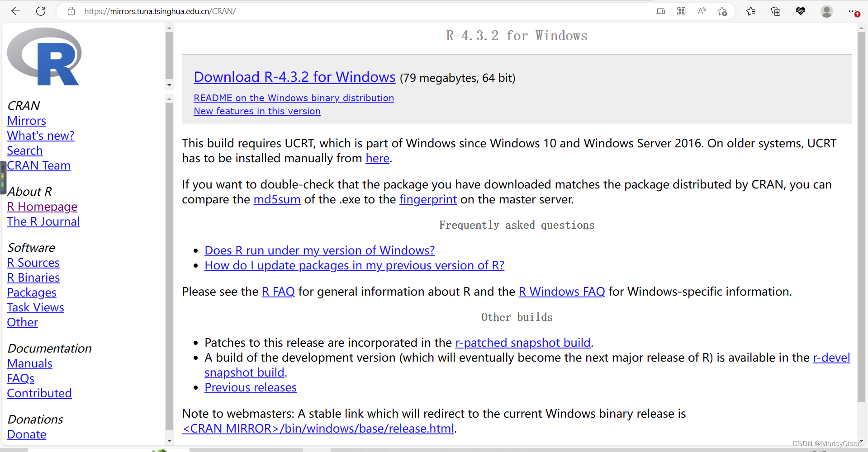Image resolution: width=868 pixels, height=452 pixels.
Task: Open Contributed under Documentation
Action: tap(39, 393)
